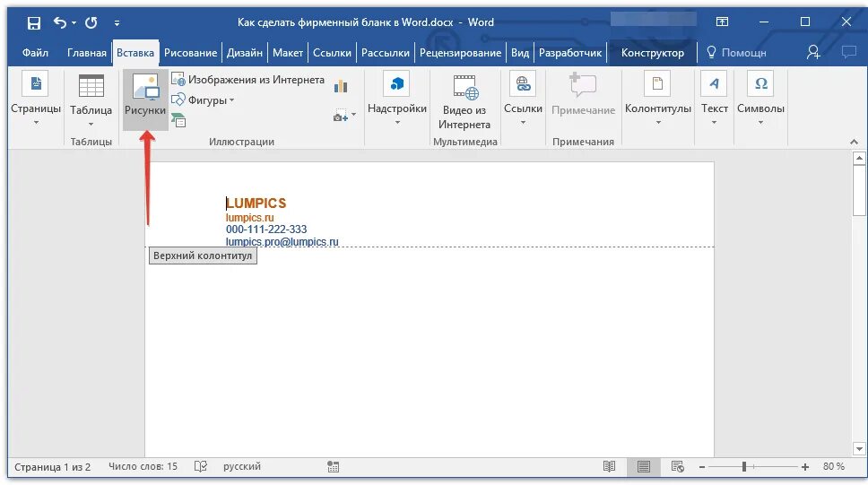Switch to Ссылки ribbon tab
Screen dimensions: 868x485
[x=332, y=53]
